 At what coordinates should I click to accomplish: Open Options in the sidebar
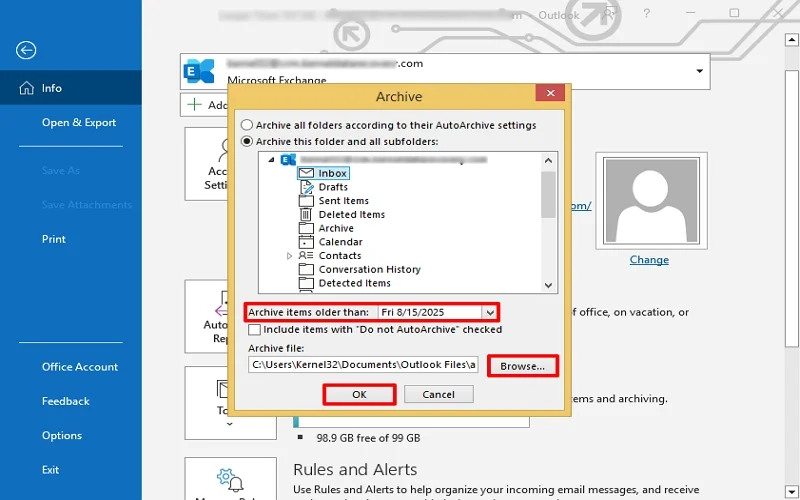[x=62, y=435]
